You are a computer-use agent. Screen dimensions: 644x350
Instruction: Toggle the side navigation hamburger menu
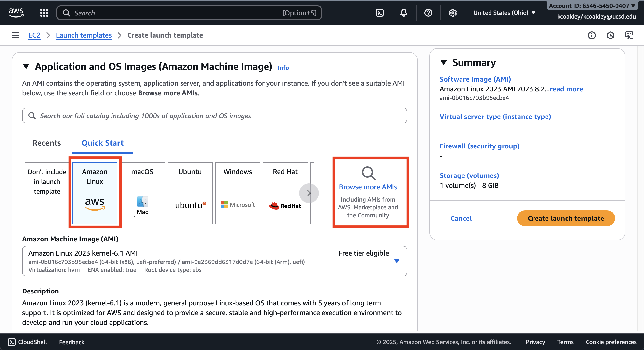pyautogui.click(x=15, y=35)
